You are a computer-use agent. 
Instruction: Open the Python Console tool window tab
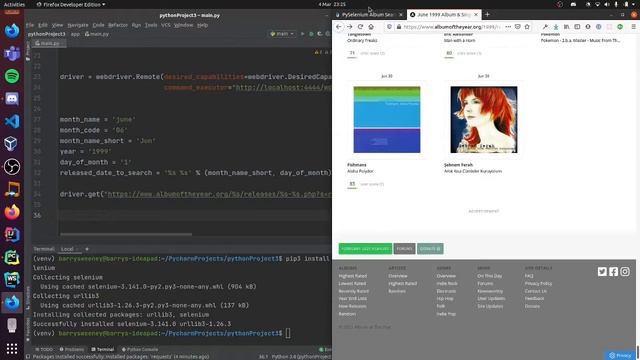(140, 349)
